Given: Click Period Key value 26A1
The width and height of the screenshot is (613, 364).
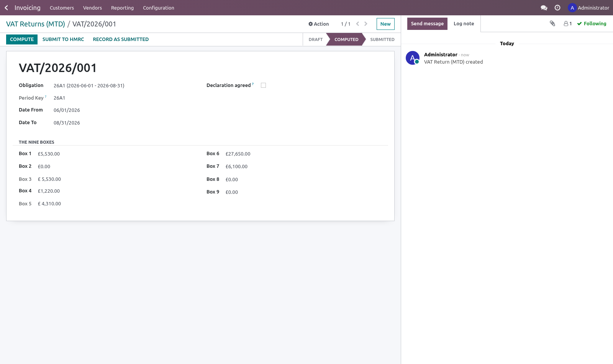Looking at the screenshot, I should (59, 98).
